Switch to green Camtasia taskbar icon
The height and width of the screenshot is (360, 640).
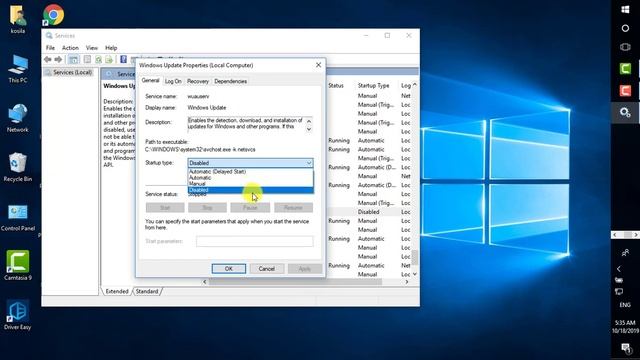[x=625, y=69]
